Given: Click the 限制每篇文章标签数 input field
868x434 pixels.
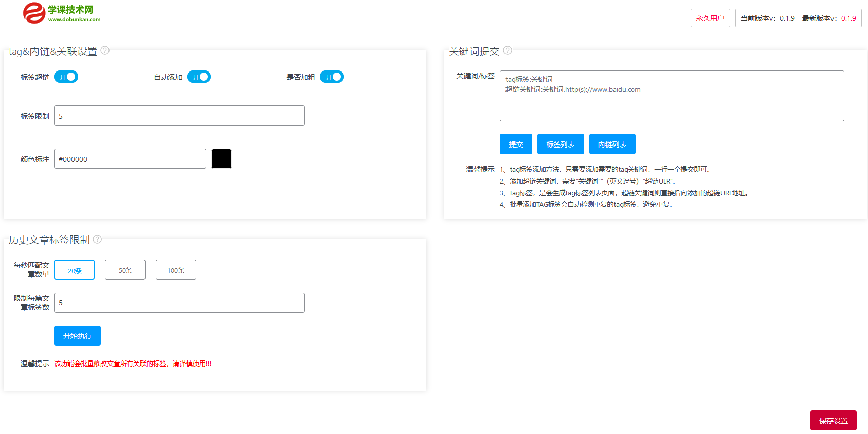Looking at the screenshot, I should [179, 303].
